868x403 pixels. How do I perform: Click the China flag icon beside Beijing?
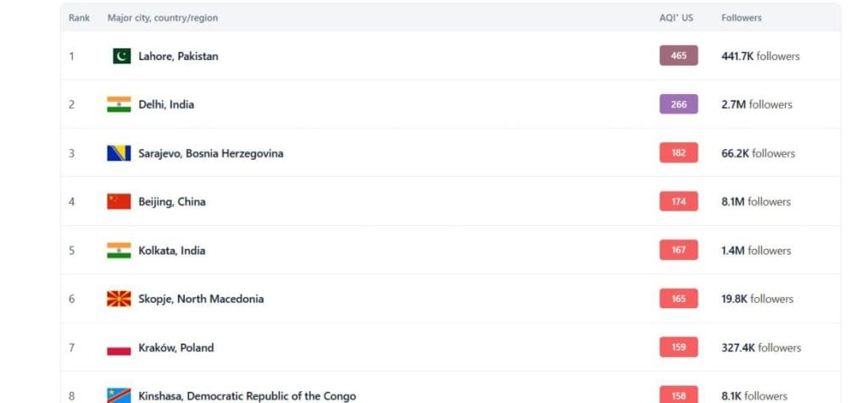(x=119, y=201)
